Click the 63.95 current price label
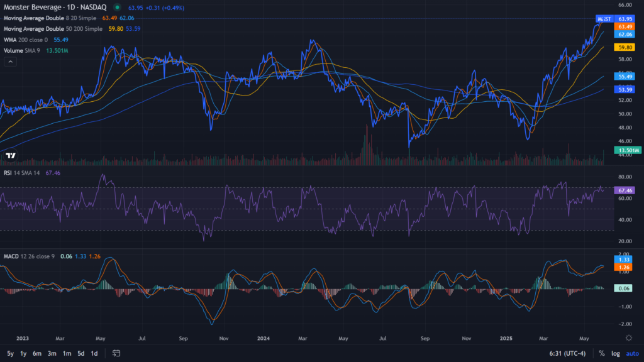The image size is (644, 362). click(625, 19)
